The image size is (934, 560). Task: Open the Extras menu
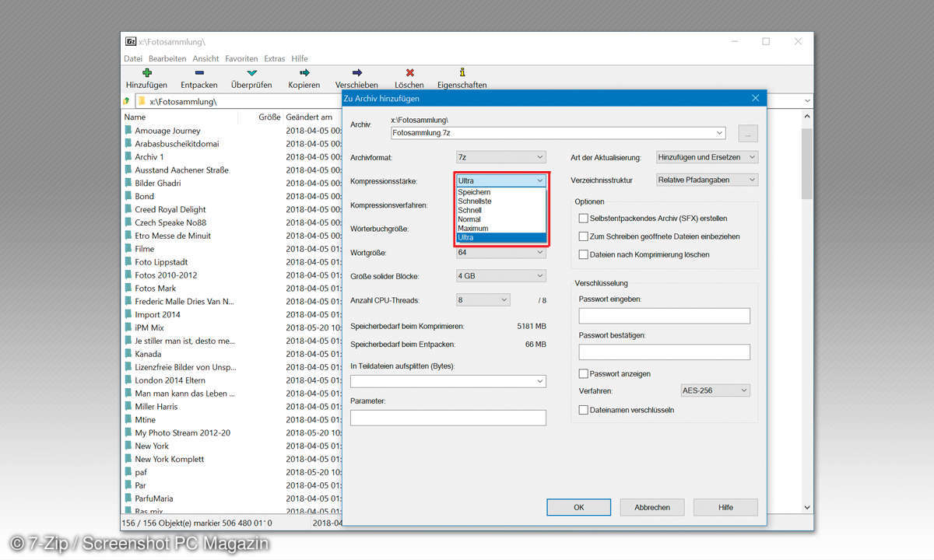click(x=275, y=58)
